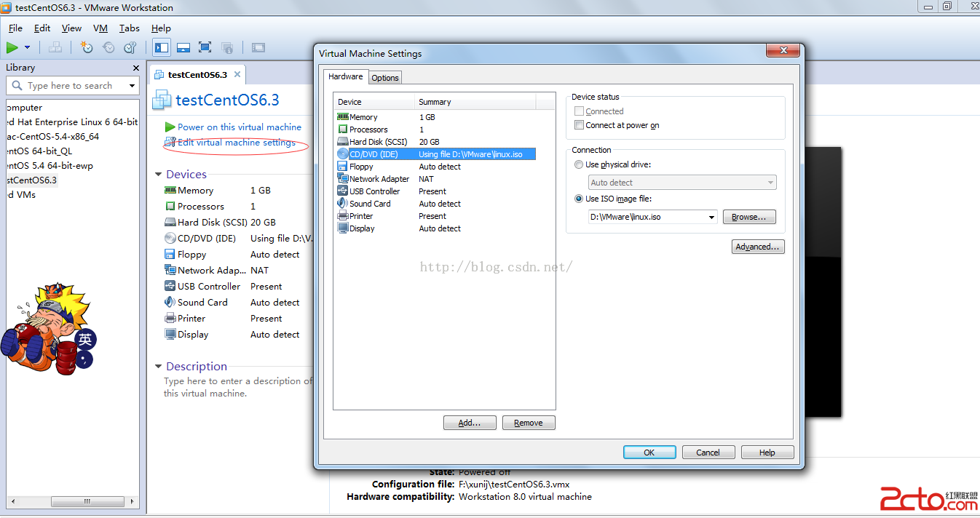
Task: Take a snapshot using the toolbar icon
Action: coord(87,48)
